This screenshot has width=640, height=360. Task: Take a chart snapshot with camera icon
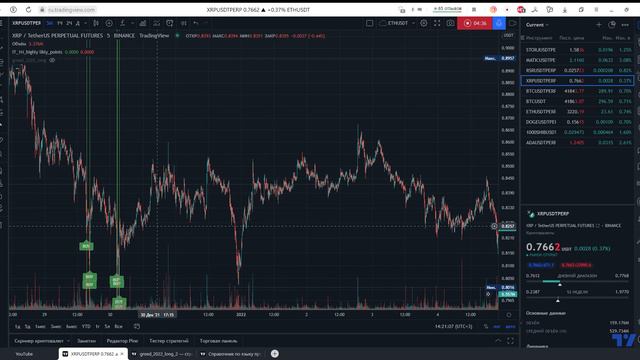[450, 23]
